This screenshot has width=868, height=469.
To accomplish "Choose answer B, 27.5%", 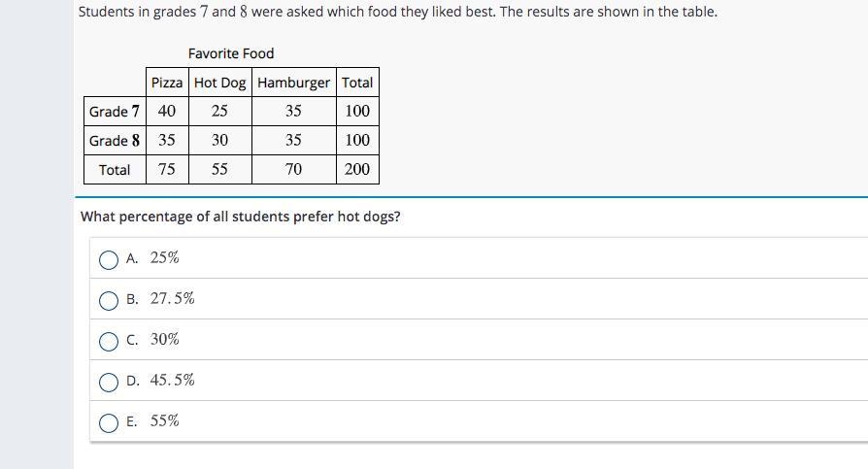I will 110,299.
